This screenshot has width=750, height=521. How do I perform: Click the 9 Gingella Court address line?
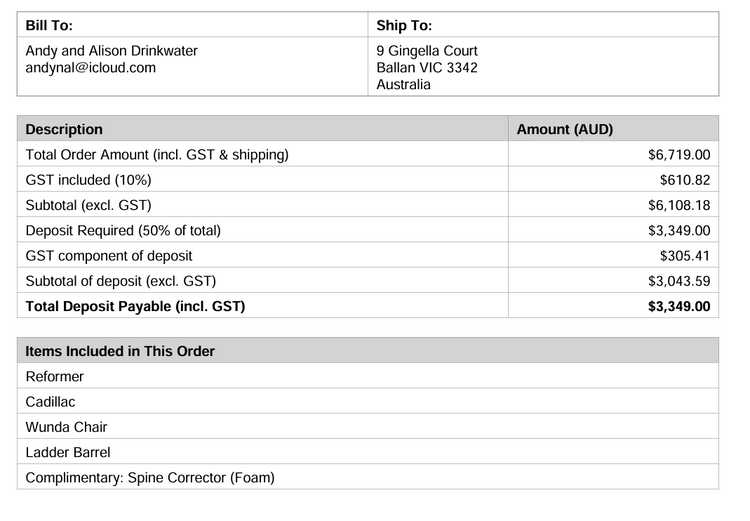tap(427, 51)
